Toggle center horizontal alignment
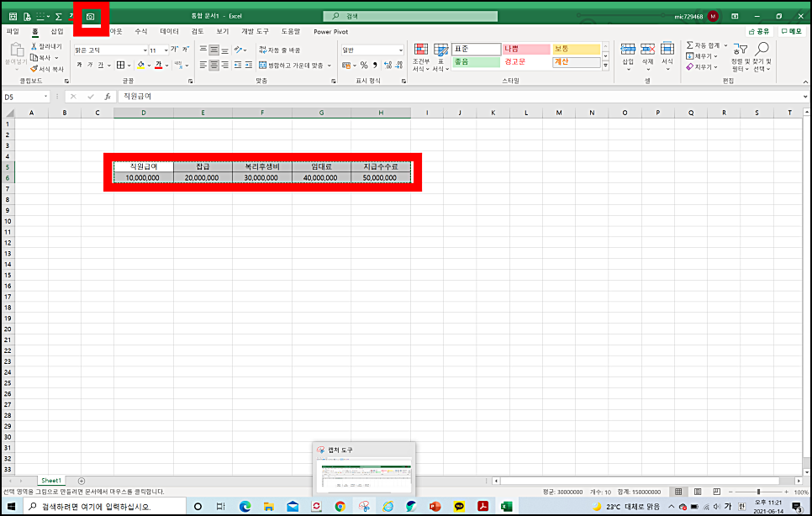 (214, 66)
